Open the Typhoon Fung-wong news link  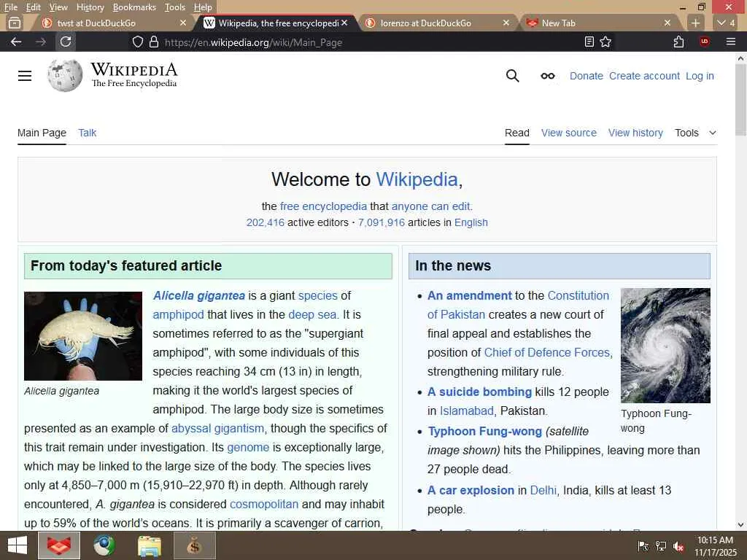tap(485, 431)
